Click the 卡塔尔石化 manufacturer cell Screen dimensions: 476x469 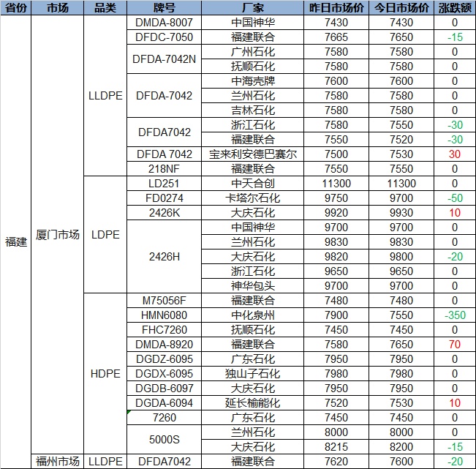252,198
